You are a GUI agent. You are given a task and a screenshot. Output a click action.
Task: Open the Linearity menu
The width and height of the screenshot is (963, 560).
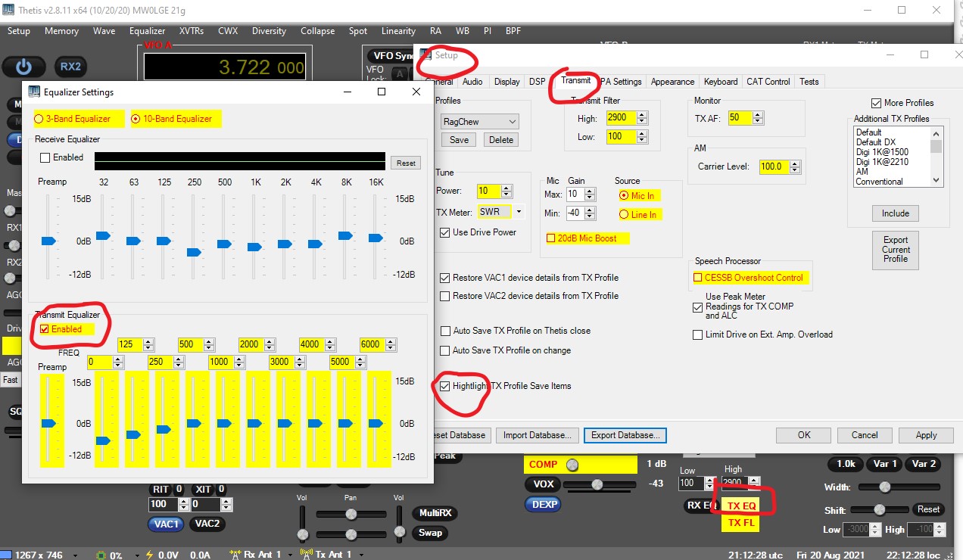pyautogui.click(x=398, y=31)
